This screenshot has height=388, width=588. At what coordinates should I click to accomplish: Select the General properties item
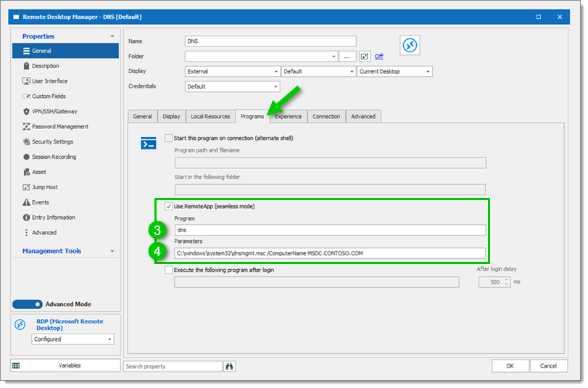click(65, 51)
